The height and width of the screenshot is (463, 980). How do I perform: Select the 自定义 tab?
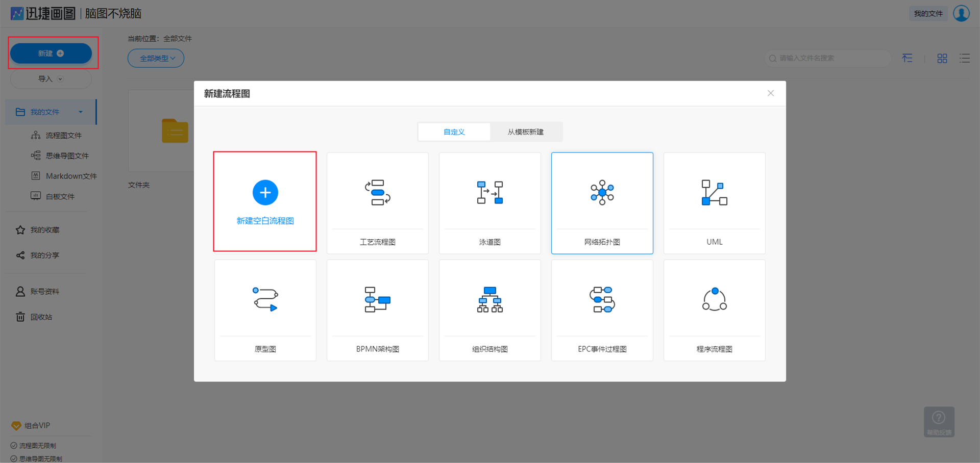(x=454, y=132)
